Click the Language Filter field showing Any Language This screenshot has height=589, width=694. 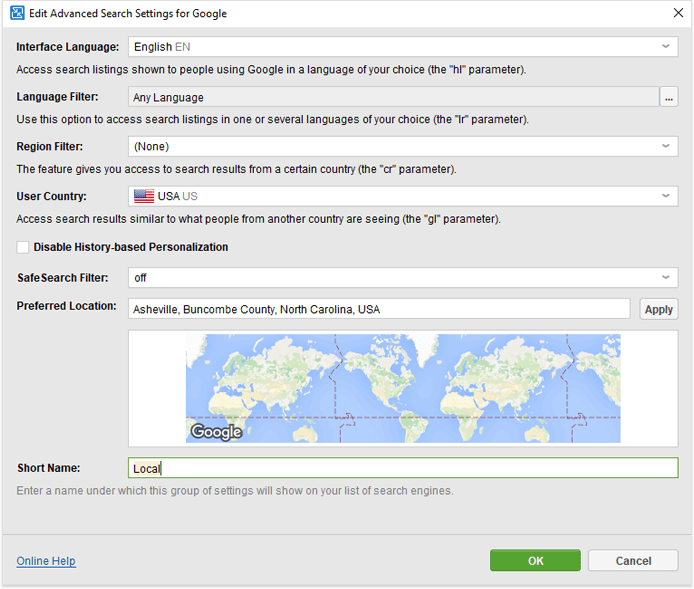tap(393, 97)
